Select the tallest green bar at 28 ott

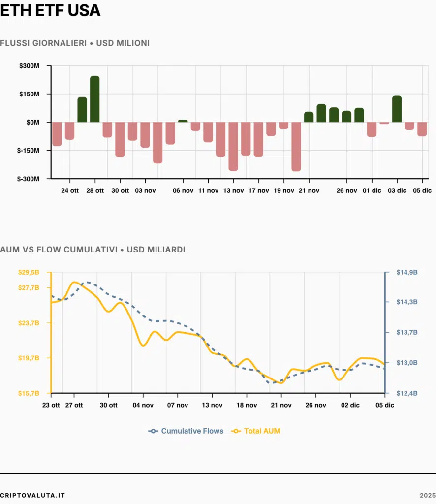[x=95, y=99]
